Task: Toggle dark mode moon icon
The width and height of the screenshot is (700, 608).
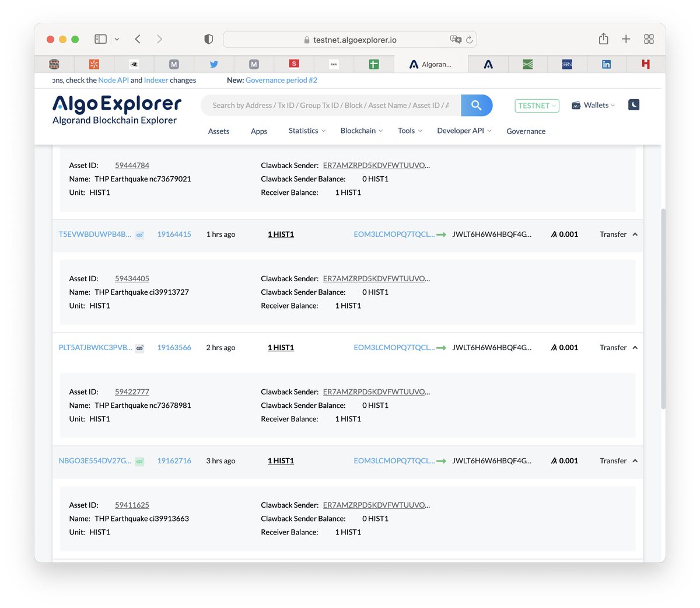Action: coord(634,105)
